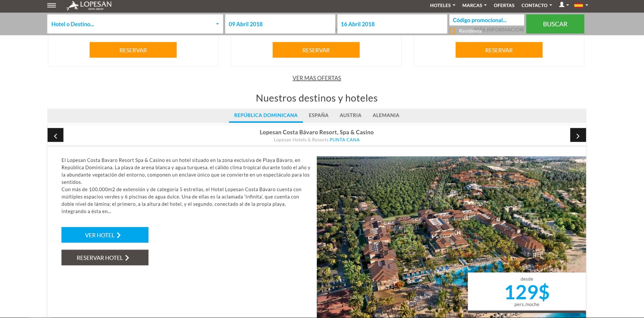644x318 pixels.
Task: Click the blue VER HOTEL button
Action: click(x=105, y=235)
